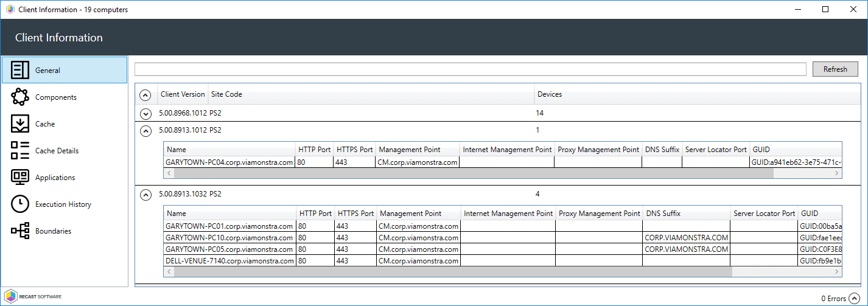Click the Errors arrow icon
Screen dimensions: 868x306
pos(854,298)
